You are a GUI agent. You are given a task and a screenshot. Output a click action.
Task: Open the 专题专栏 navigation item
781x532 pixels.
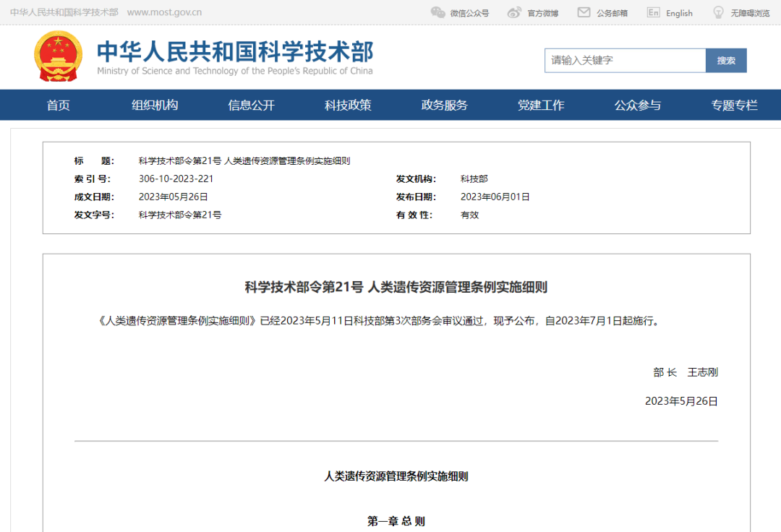click(734, 105)
